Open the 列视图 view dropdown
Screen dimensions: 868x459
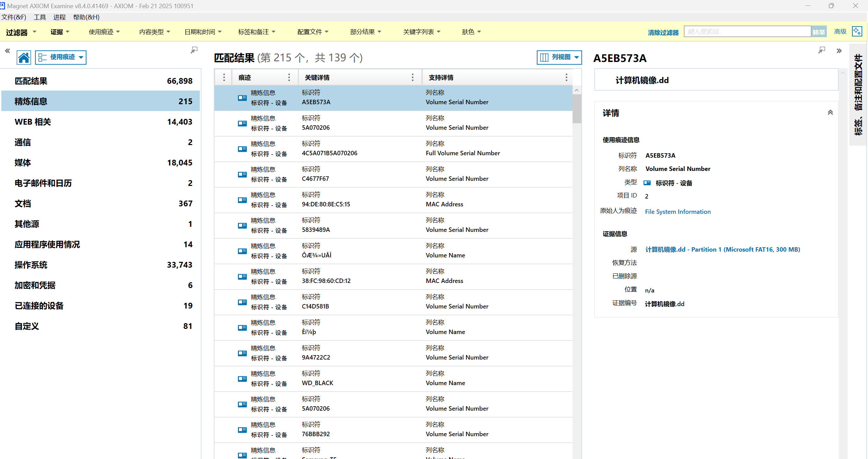coord(559,57)
